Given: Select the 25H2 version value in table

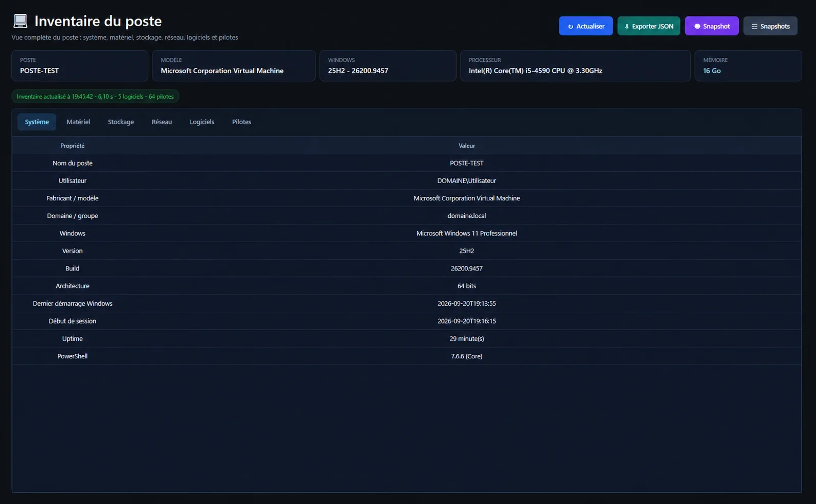Looking at the screenshot, I should pos(467,251).
